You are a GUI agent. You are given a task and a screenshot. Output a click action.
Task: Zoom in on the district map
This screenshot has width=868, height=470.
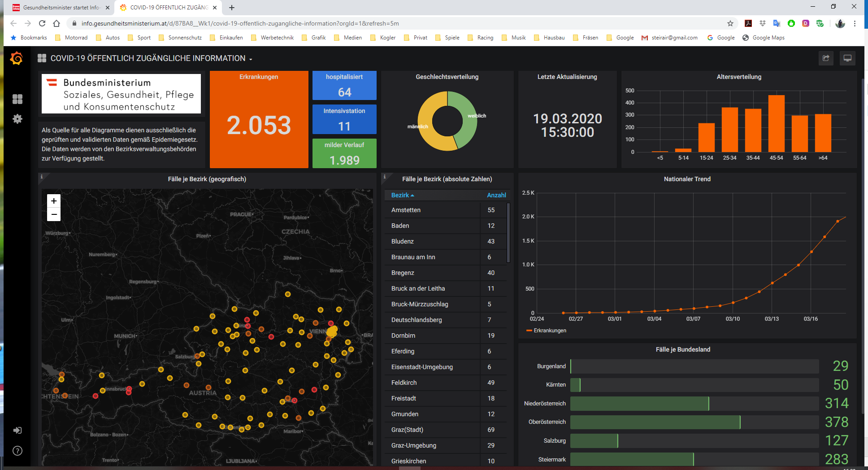tap(54, 201)
